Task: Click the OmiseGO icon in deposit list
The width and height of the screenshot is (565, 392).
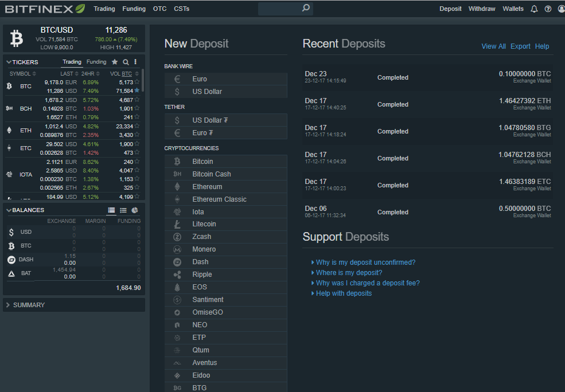Action: click(x=177, y=312)
